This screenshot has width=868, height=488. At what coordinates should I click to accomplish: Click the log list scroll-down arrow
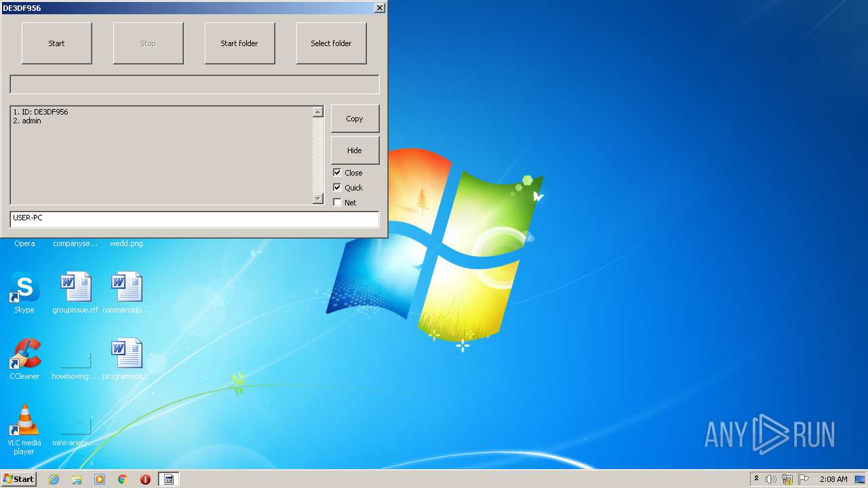(318, 198)
